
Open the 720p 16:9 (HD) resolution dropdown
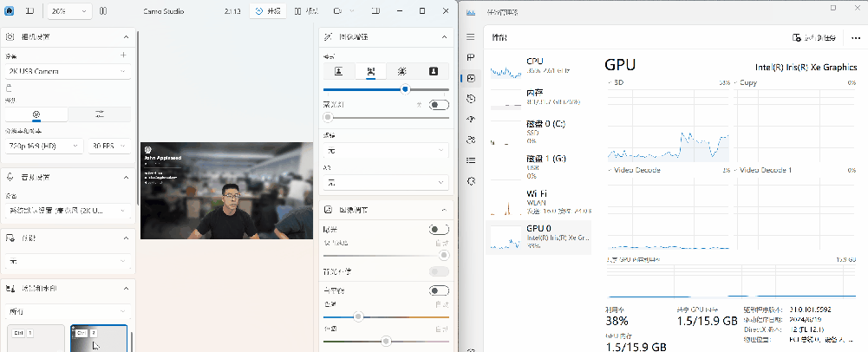(43, 145)
